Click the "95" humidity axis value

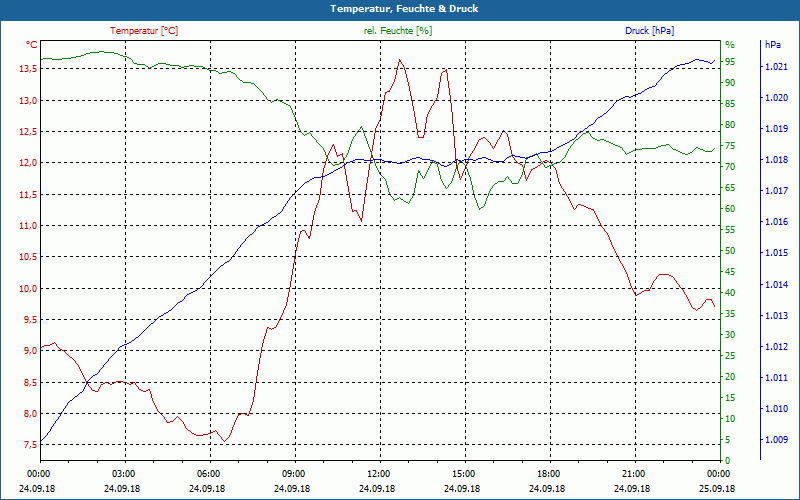[730, 62]
